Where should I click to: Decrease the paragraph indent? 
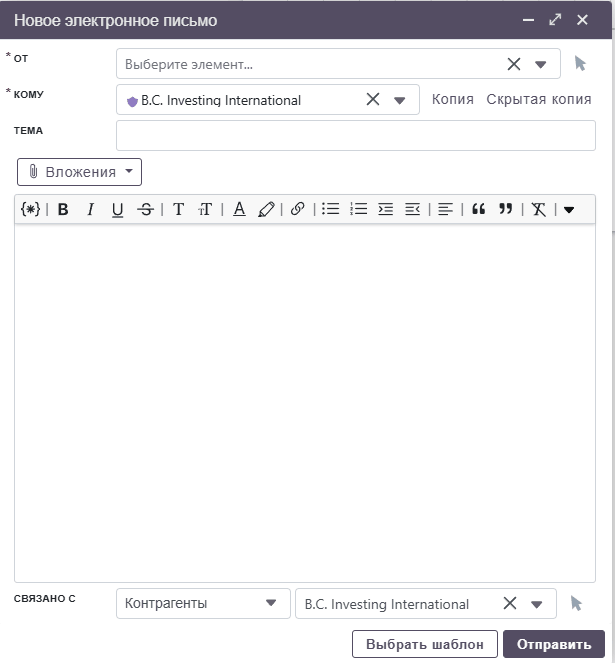(x=412, y=209)
